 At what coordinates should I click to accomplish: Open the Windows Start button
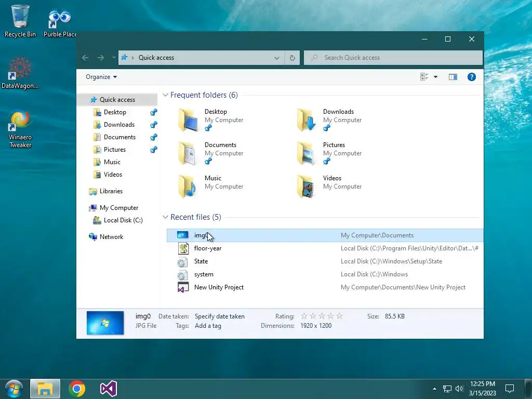(14, 389)
